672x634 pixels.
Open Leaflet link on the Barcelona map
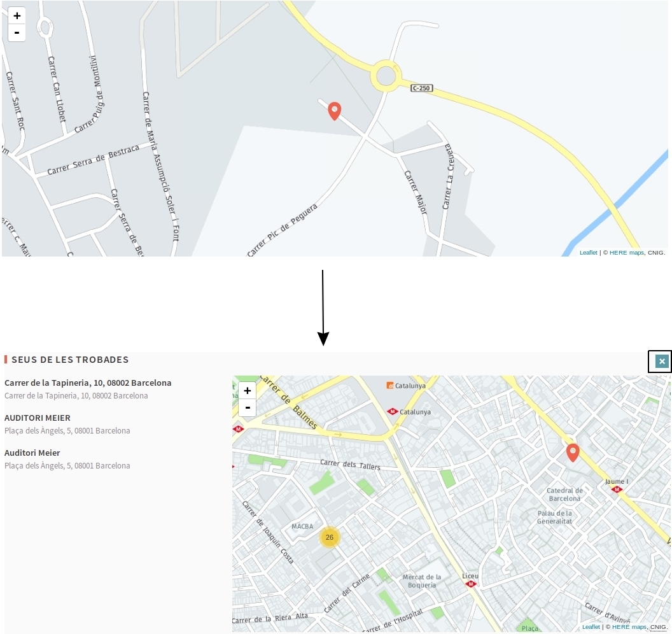(591, 627)
